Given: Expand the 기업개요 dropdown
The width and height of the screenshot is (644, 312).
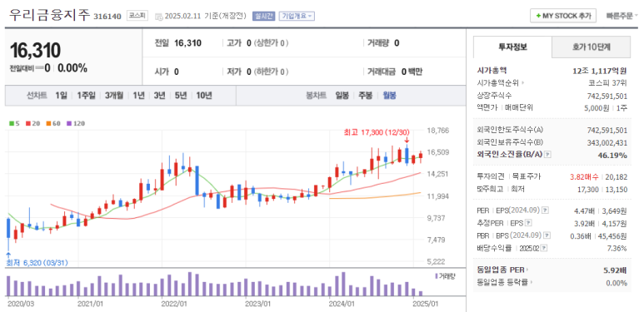Looking at the screenshot, I should click(297, 16).
